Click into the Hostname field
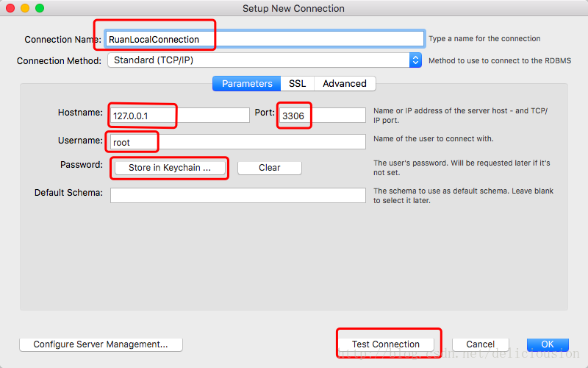Screen dimensions: 588x368 coord(180,115)
